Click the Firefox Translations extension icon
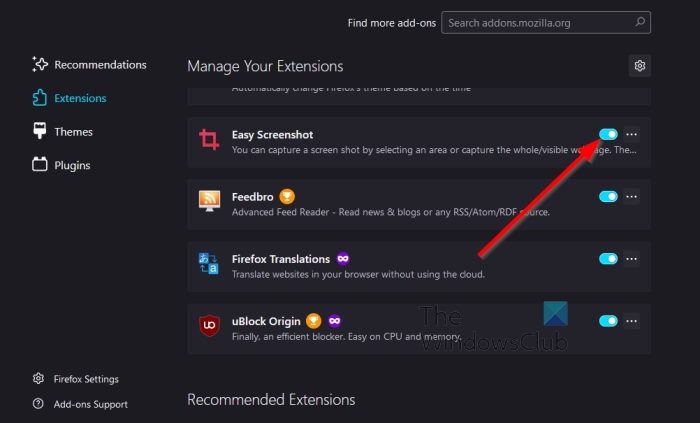The height and width of the screenshot is (423, 700). coord(210,264)
